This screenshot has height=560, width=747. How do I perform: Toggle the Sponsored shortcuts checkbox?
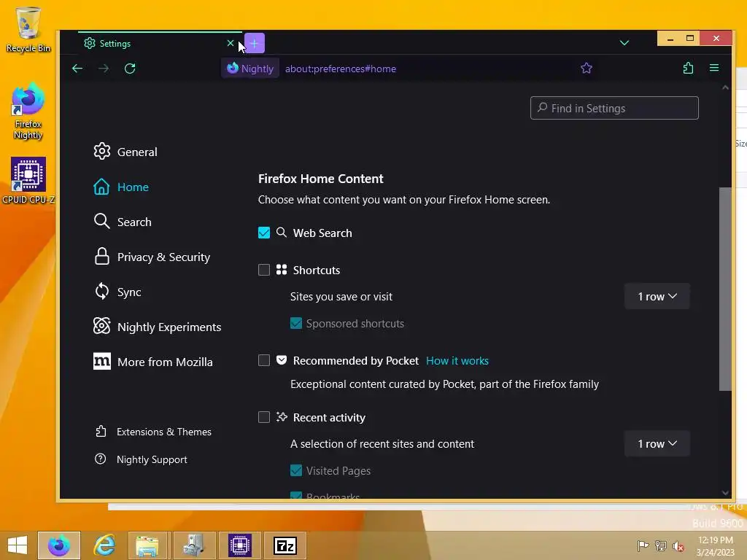click(296, 323)
